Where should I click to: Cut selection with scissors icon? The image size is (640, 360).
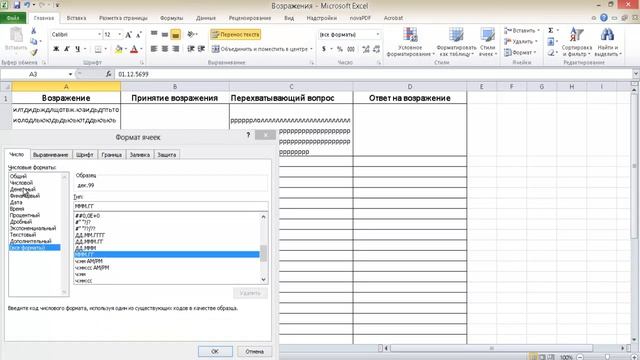[33, 31]
